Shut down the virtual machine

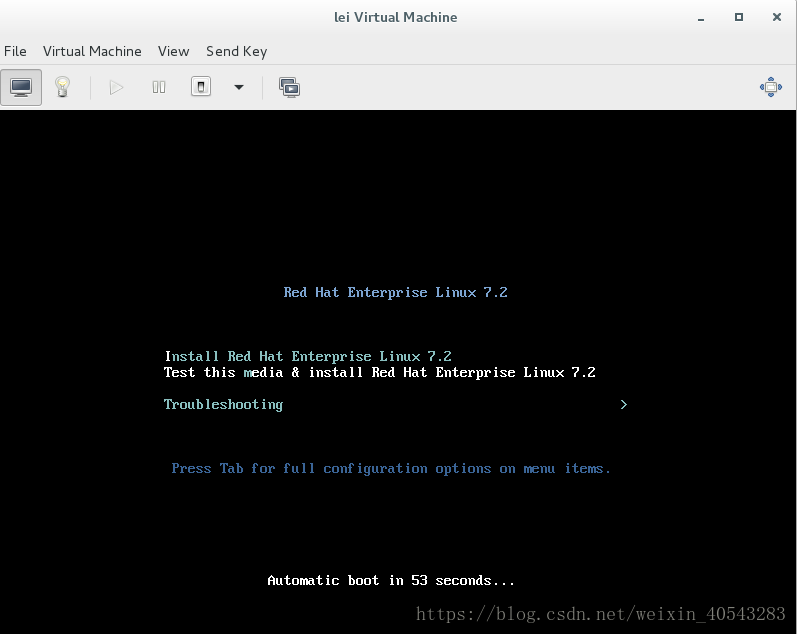(201, 87)
